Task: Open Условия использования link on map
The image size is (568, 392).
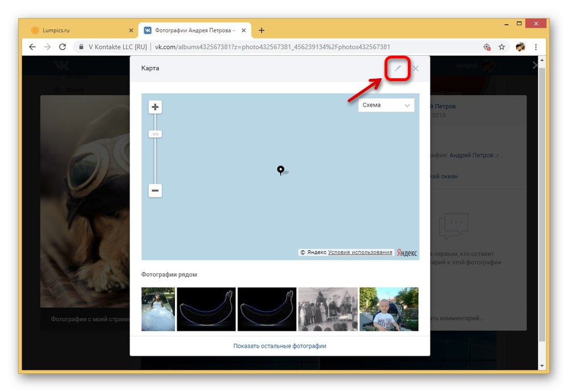Action: click(x=360, y=252)
